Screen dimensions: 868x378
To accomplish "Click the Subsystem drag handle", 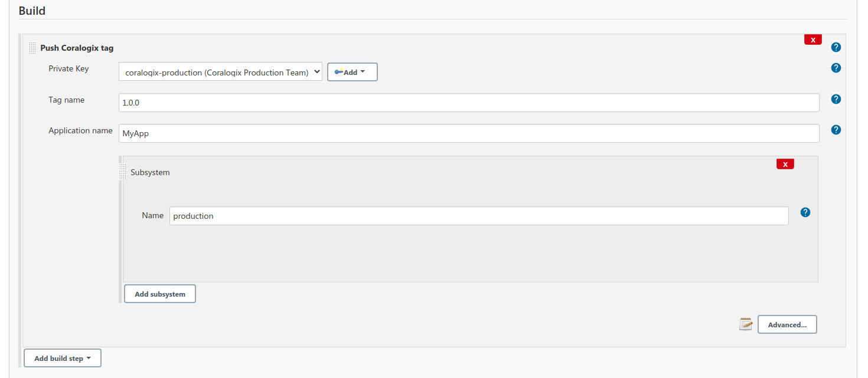I will pyautogui.click(x=123, y=172).
